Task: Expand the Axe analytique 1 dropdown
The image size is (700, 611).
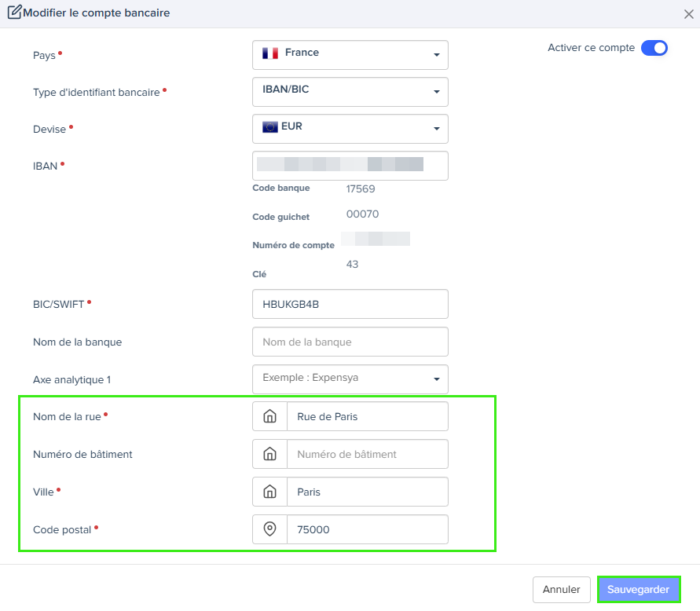Action: coord(350,379)
